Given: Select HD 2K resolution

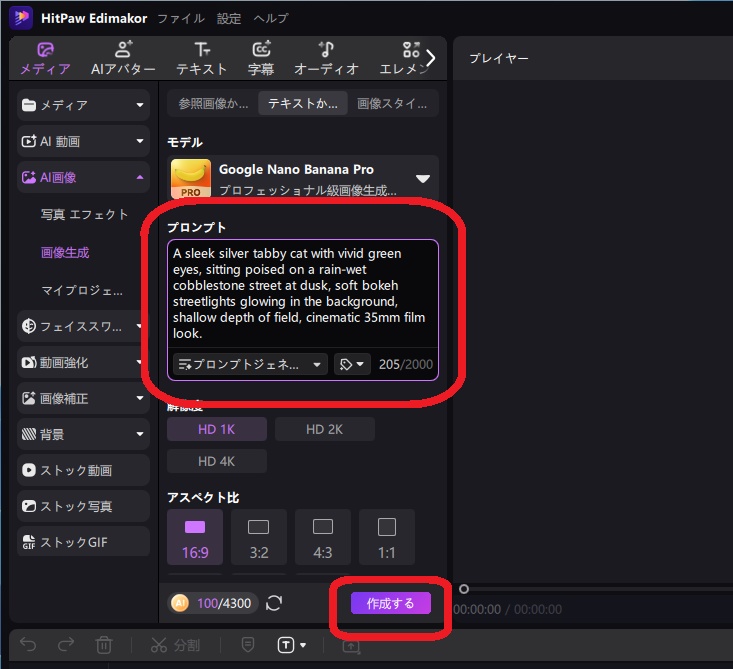Looking at the screenshot, I should click(x=324, y=429).
